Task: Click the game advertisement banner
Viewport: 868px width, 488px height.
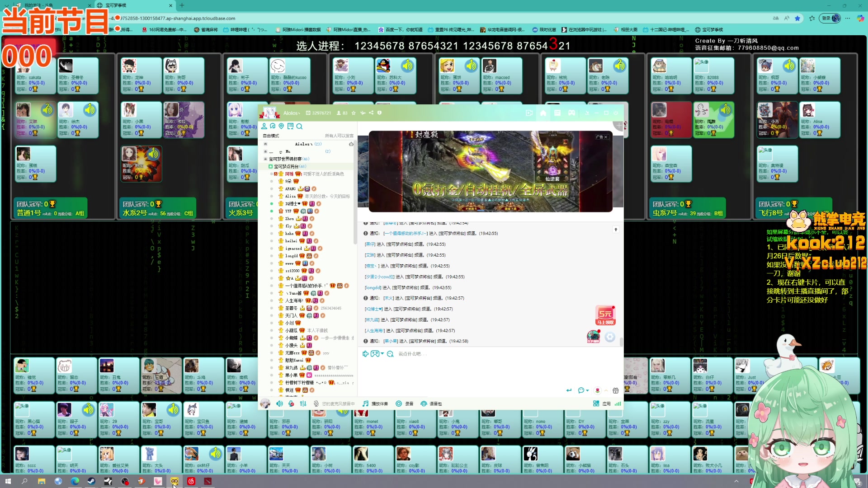Action: click(x=491, y=171)
